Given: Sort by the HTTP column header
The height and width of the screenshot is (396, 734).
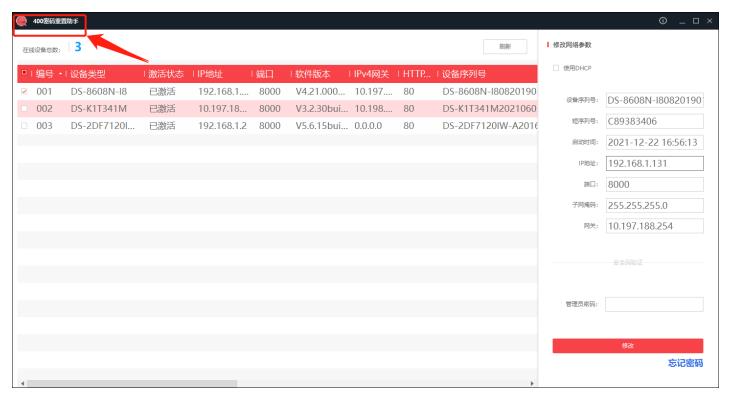Looking at the screenshot, I should 417,74.
